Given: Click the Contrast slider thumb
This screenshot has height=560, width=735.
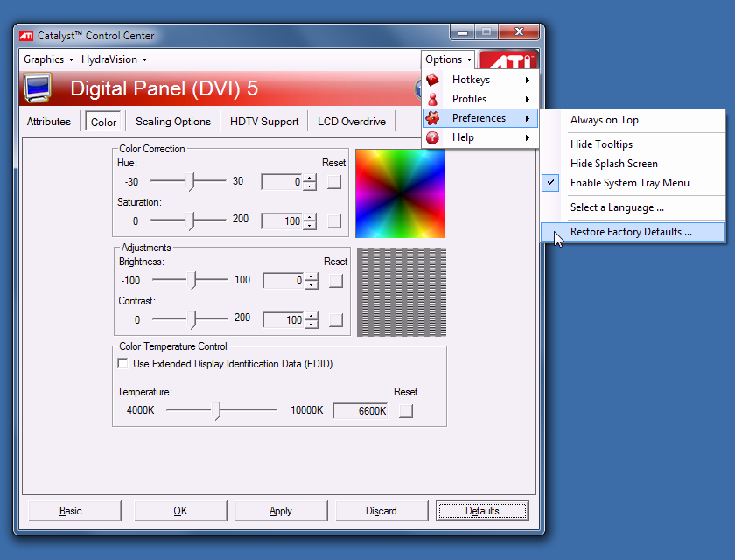Looking at the screenshot, I should point(192,320).
